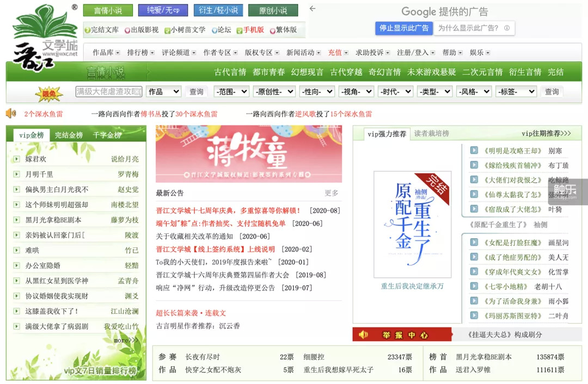Click the green icon beside 完结文库
The width and height of the screenshot is (588, 384).
pos(87,30)
